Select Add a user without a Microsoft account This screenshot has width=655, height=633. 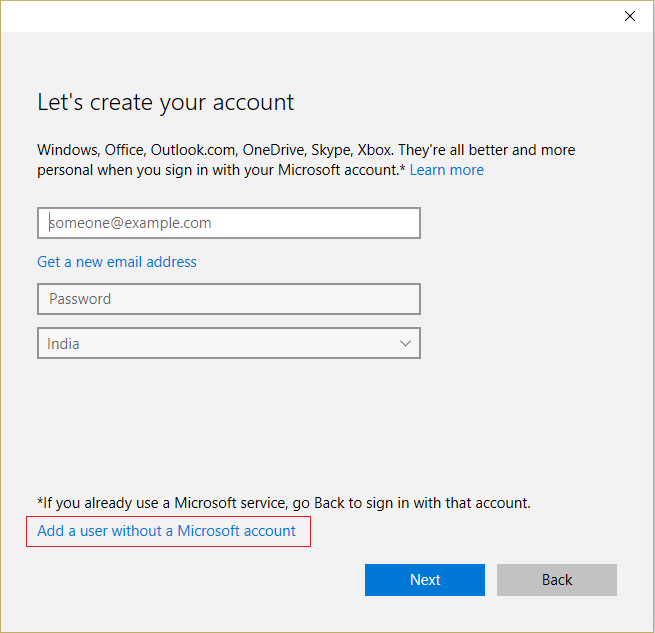167,531
